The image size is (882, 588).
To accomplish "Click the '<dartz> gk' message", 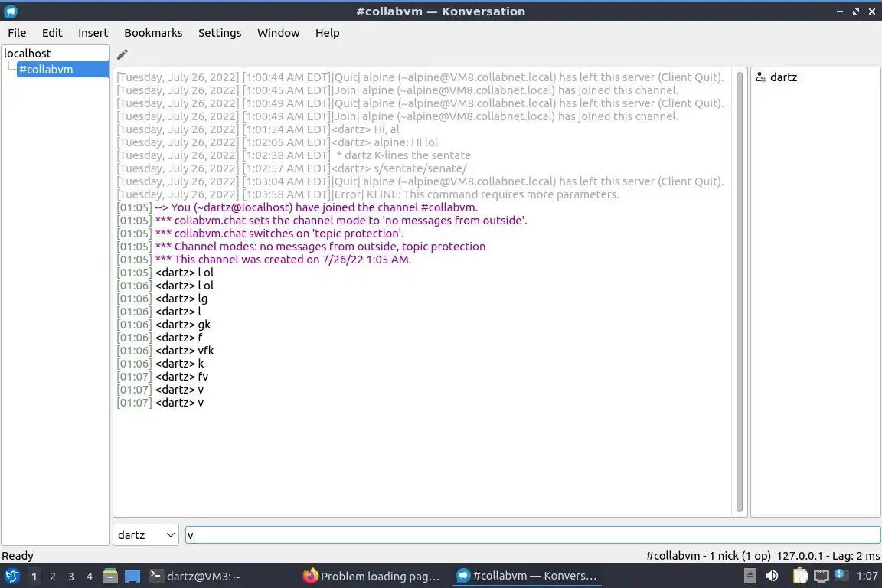I will tap(163, 324).
